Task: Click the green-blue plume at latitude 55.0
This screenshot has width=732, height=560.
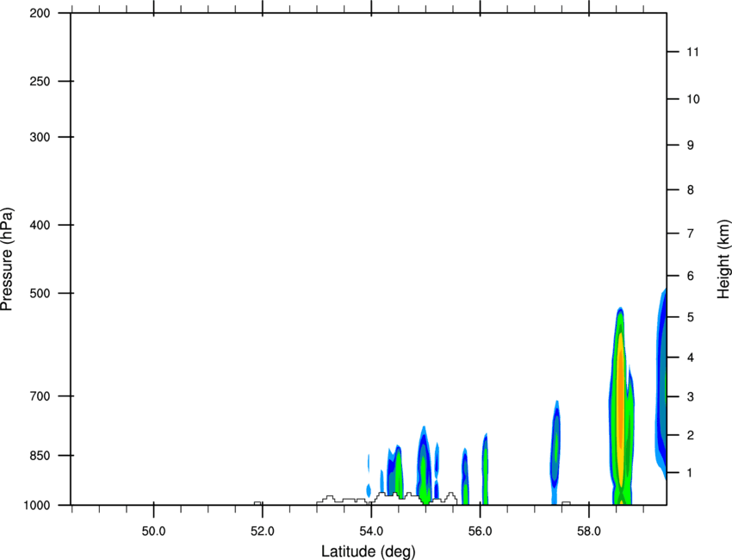Action: coord(424,467)
